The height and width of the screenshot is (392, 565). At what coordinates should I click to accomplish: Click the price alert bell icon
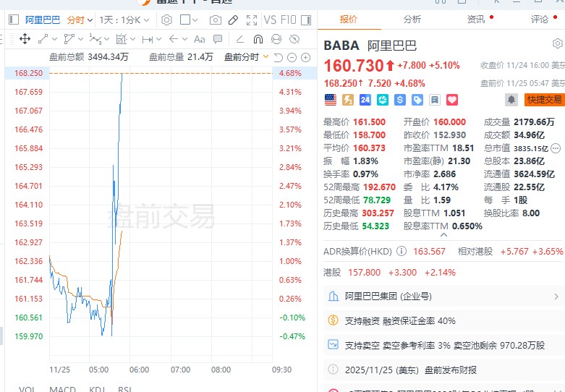pyautogui.click(x=511, y=100)
